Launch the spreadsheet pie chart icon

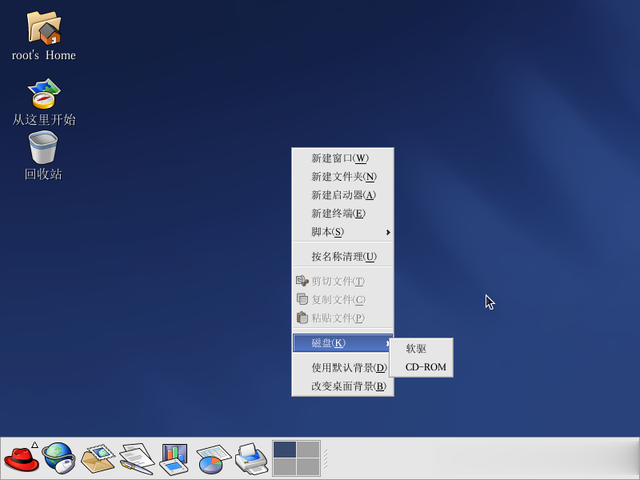213,459
